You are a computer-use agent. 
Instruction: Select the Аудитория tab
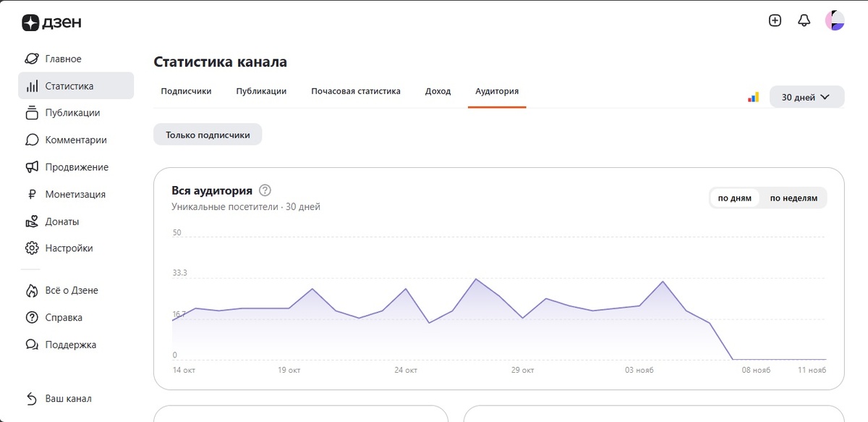497,91
